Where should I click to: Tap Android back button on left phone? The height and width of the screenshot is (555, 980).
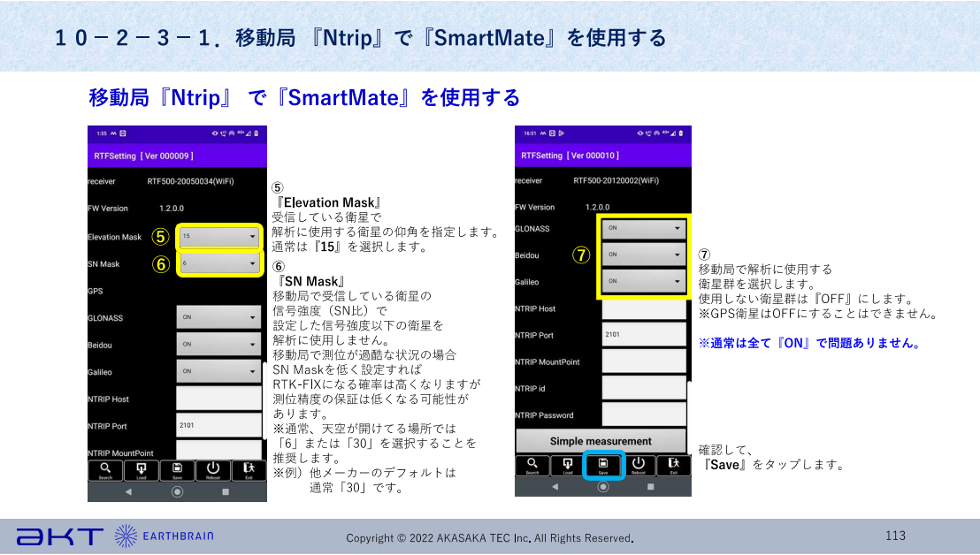(129, 492)
